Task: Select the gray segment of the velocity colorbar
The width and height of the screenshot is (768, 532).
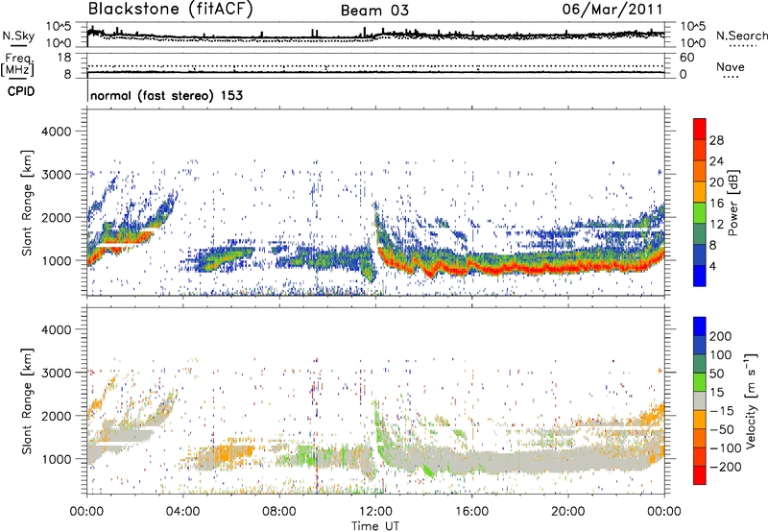Action: point(700,401)
